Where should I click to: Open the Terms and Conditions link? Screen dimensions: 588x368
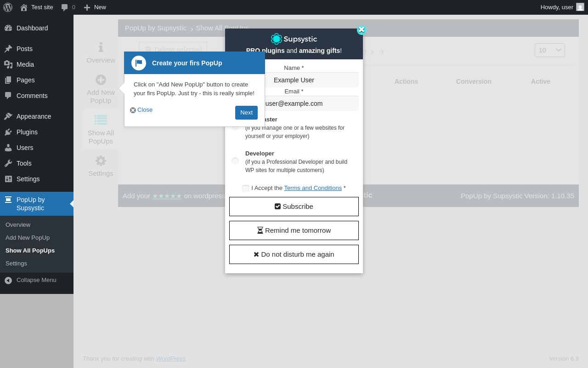[x=313, y=188]
